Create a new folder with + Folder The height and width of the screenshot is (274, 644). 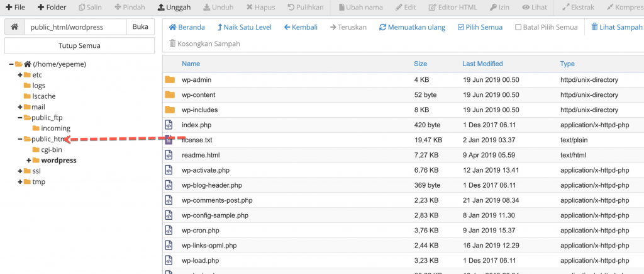(x=52, y=8)
